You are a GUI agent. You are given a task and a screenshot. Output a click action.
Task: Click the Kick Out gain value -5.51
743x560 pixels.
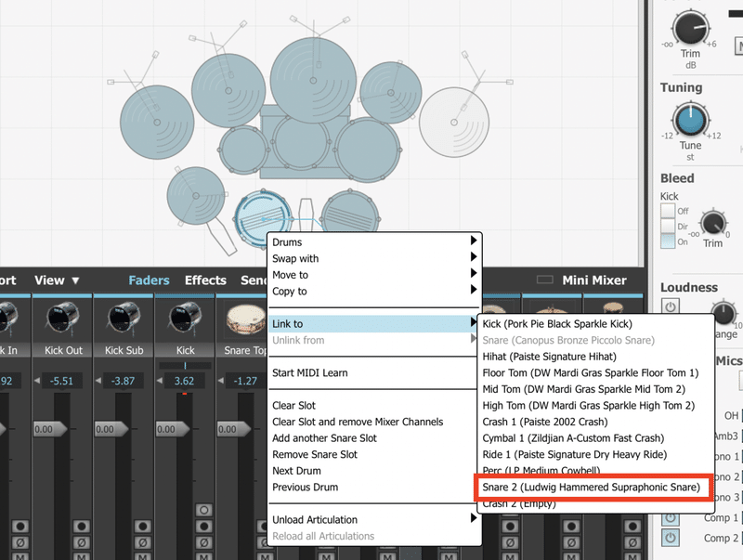coord(61,381)
